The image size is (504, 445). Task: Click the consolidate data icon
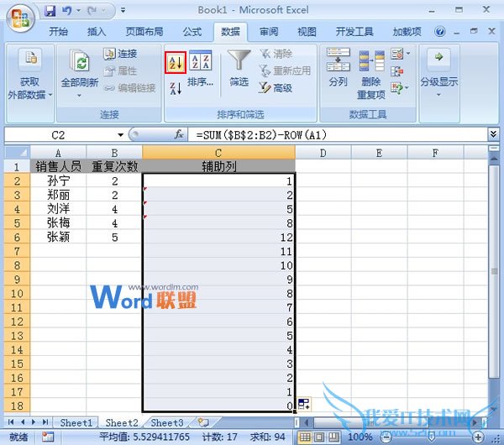(397, 71)
